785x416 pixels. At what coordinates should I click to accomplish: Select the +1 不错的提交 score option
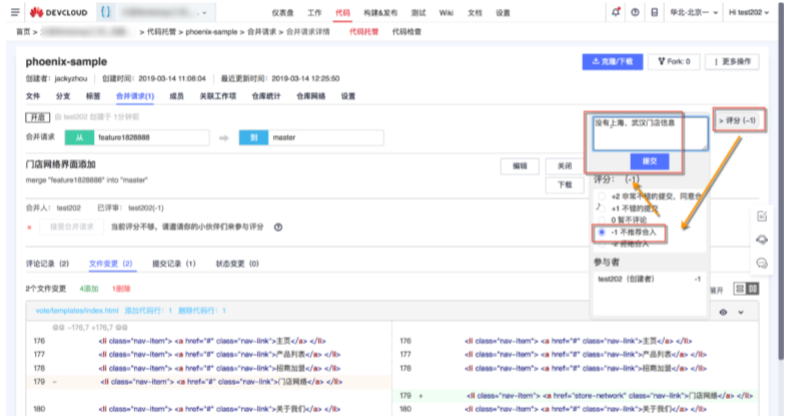[602, 208]
